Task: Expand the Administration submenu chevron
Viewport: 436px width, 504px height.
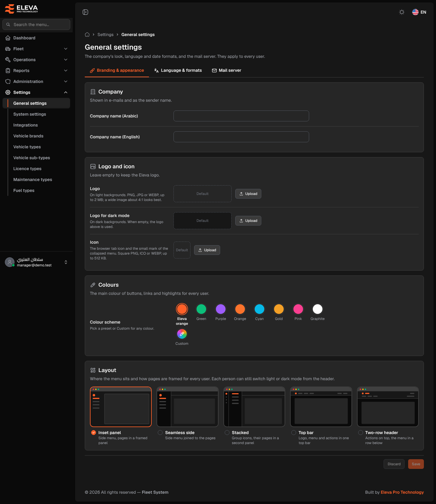Action: pos(66,81)
